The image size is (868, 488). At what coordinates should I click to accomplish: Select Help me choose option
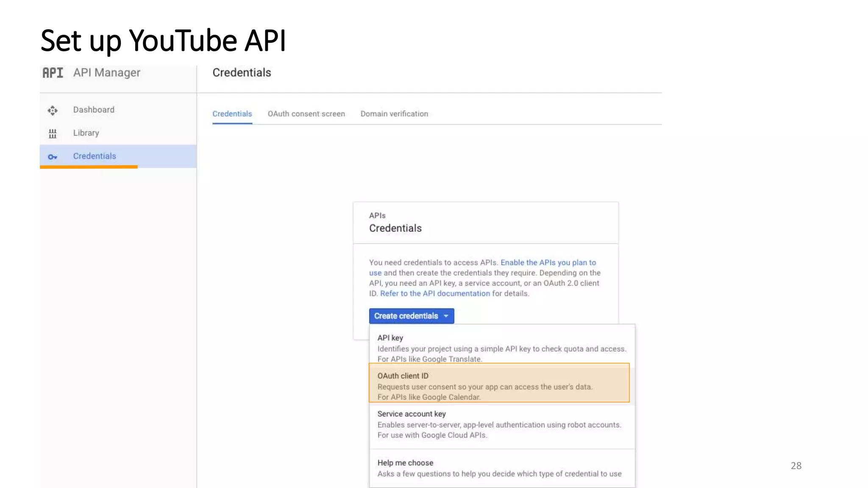pos(502,468)
